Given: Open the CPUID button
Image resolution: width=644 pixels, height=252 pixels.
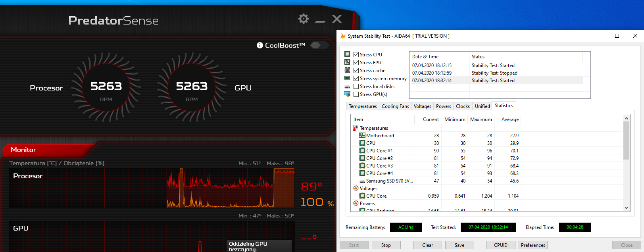Looking at the screenshot, I should pos(501,245).
